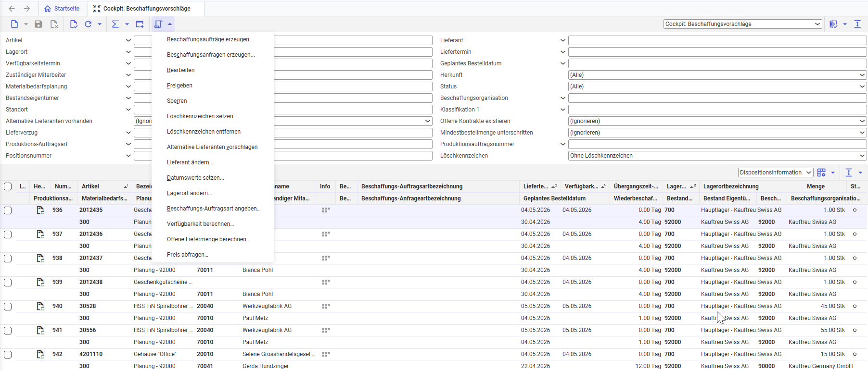
Task: Check the checkbox for row 939
Action: (x=8, y=283)
